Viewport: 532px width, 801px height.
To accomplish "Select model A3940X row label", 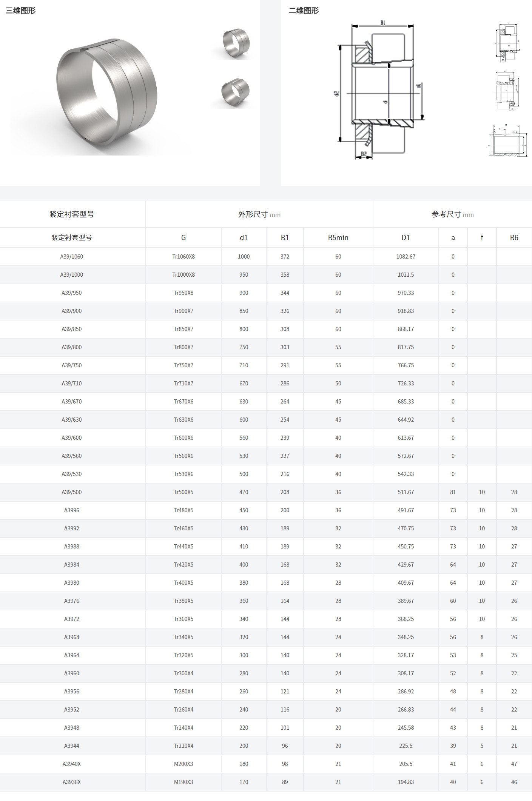I will 72,764.
